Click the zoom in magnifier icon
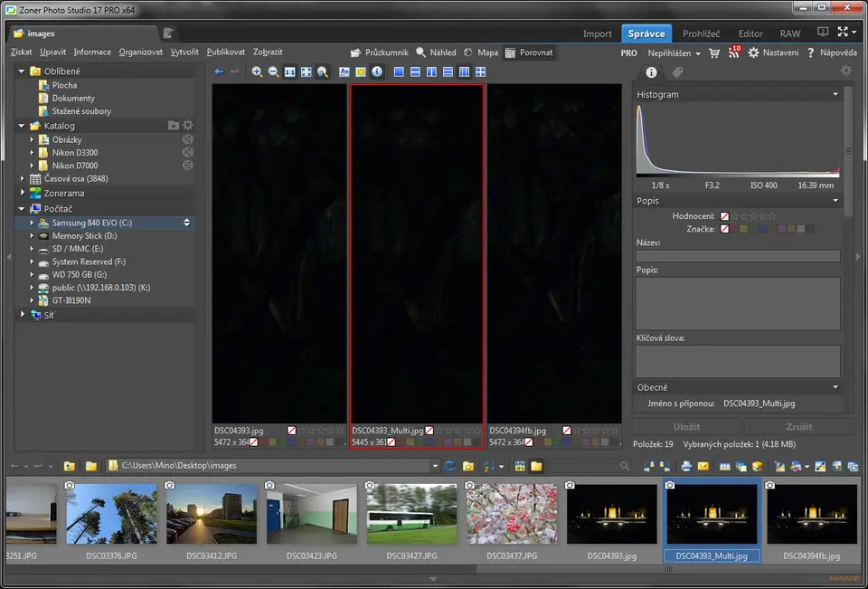Viewport: 868px width, 589px height. tap(257, 72)
